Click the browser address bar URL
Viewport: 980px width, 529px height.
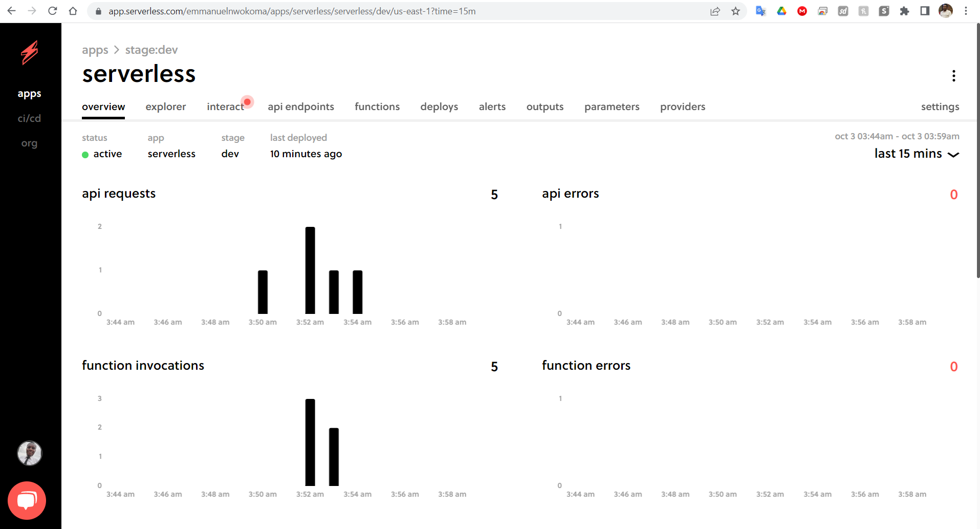292,11
